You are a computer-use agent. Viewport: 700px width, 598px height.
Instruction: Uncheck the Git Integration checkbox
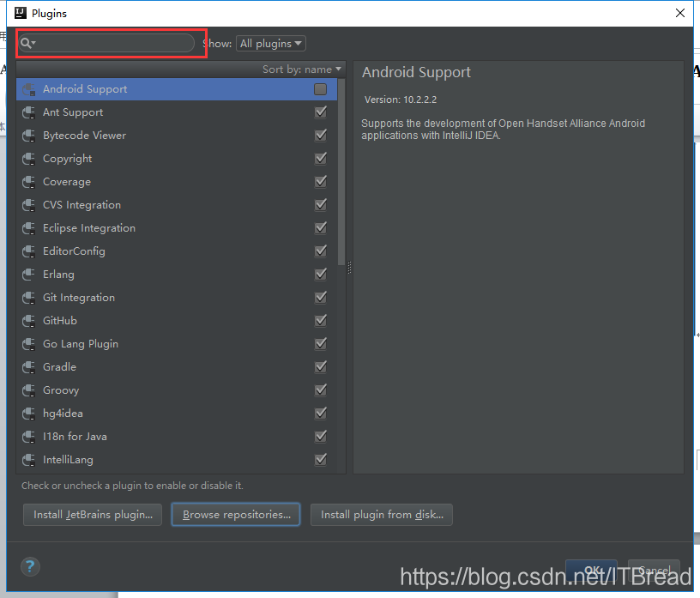pyautogui.click(x=321, y=298)
